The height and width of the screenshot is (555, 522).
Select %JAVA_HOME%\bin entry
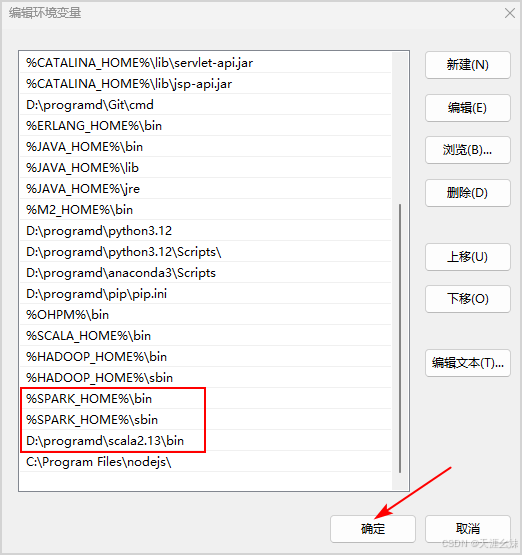pyautogui.click(x=206, y=147)
